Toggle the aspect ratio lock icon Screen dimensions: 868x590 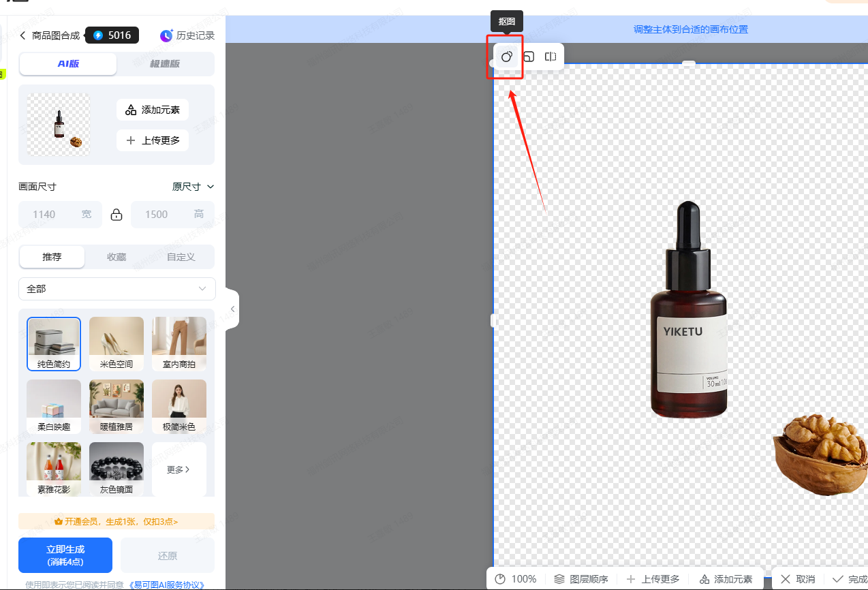click(117, 215)
